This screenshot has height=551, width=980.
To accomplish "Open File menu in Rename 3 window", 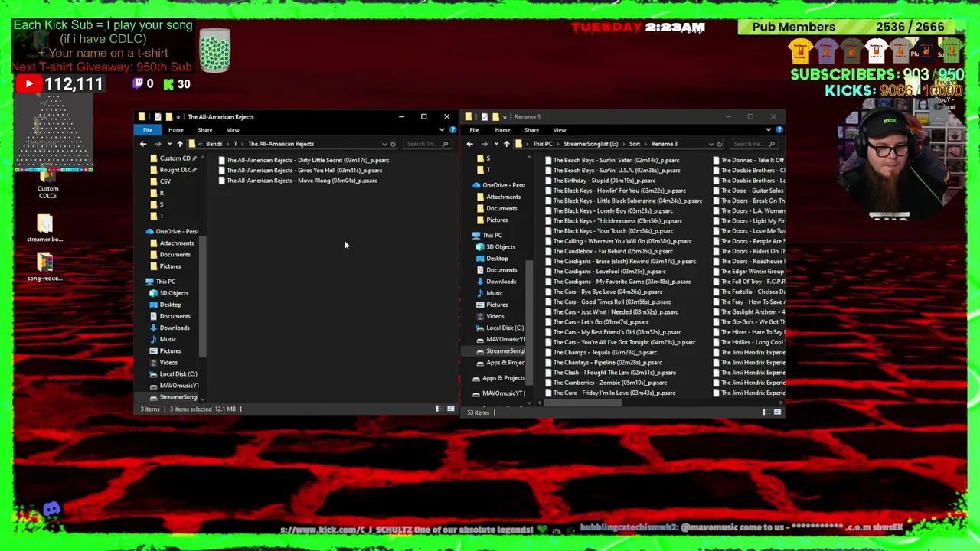I will tap(474, 130).
